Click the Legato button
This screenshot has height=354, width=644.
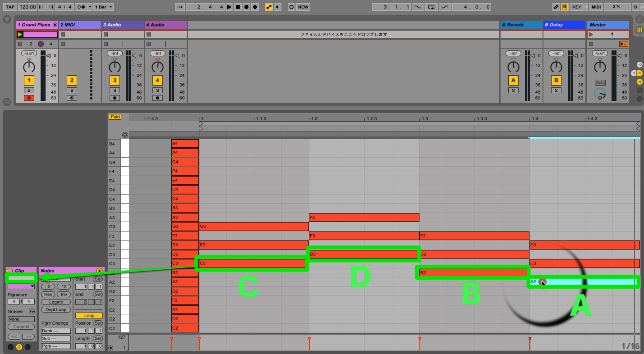click(x=56, y=302)
